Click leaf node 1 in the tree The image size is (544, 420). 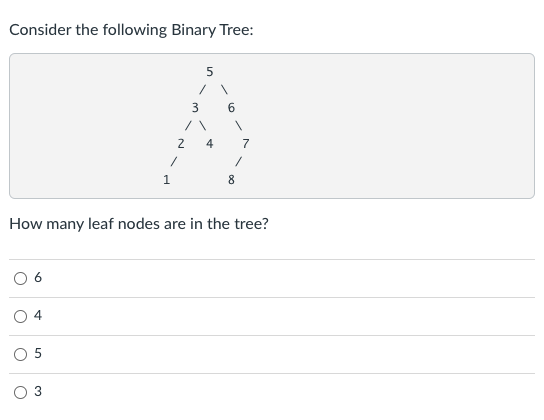point(167,180)
